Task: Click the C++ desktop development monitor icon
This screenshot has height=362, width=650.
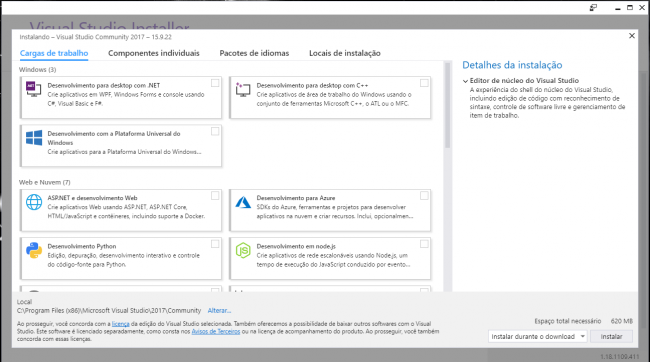Action: coord(243,89)
